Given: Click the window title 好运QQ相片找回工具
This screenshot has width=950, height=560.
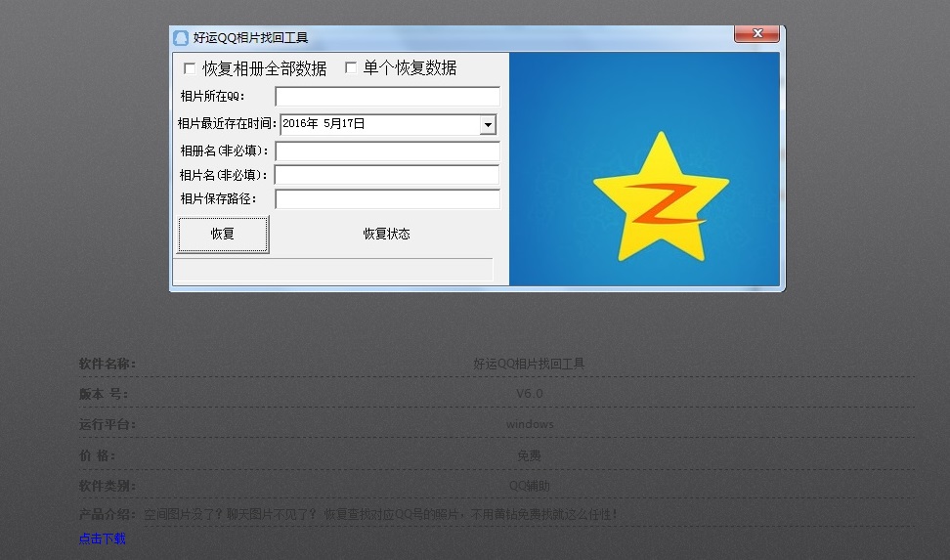Looking at the screenshot, I should (x=251, y=37).
